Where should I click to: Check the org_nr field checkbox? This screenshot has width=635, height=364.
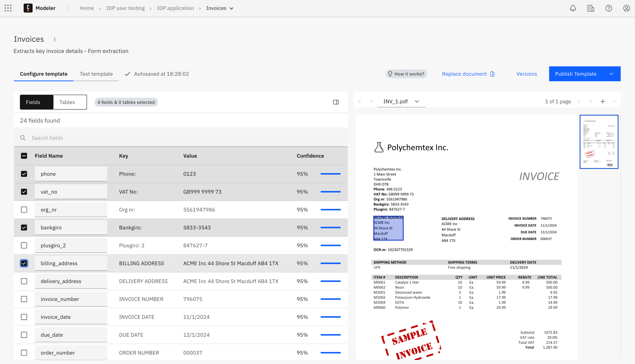24,210
